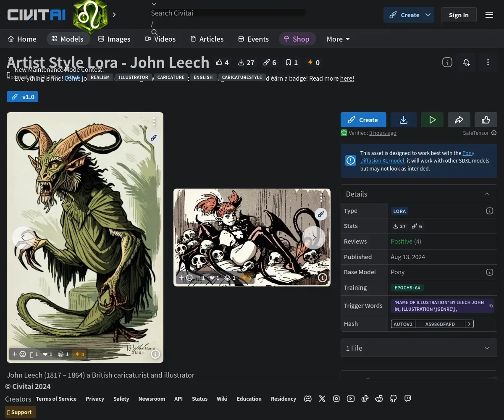Switch to the Images tab
Screen dimensions: 504x420
pos(114,39)
